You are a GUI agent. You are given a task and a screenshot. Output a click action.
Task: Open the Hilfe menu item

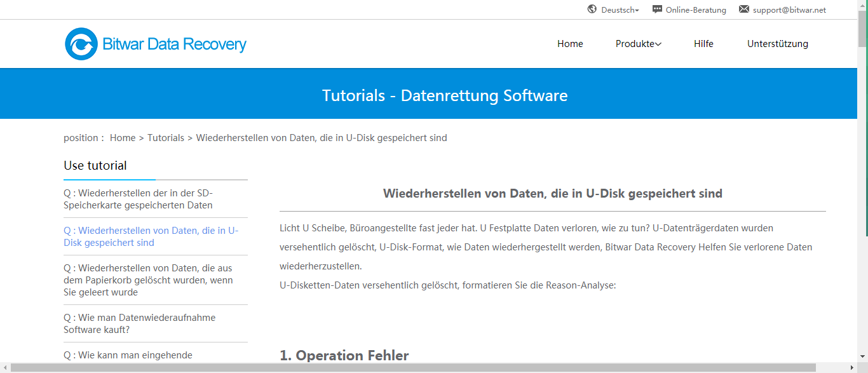(703, 44)
